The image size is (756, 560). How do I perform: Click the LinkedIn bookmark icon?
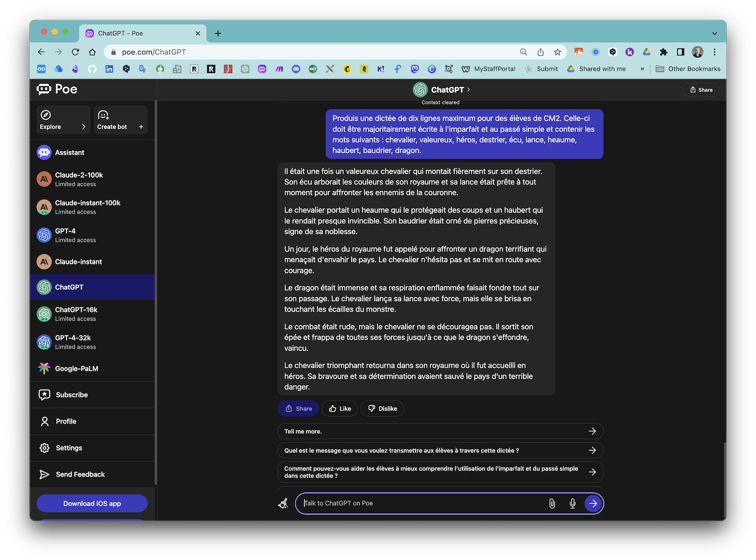click(109, 69)
